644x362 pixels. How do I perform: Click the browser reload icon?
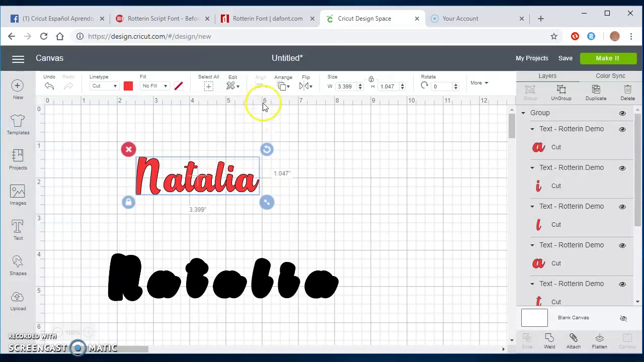[44, 36]
